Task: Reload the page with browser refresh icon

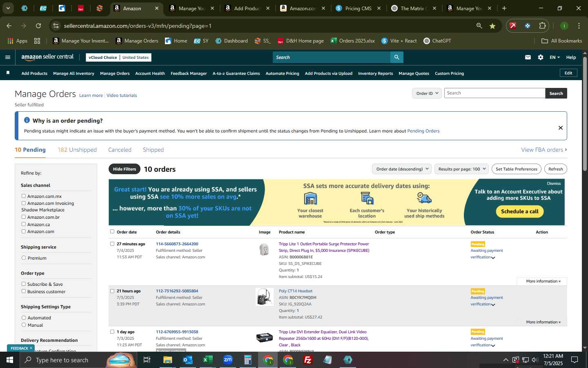Action: pos(38,26)
